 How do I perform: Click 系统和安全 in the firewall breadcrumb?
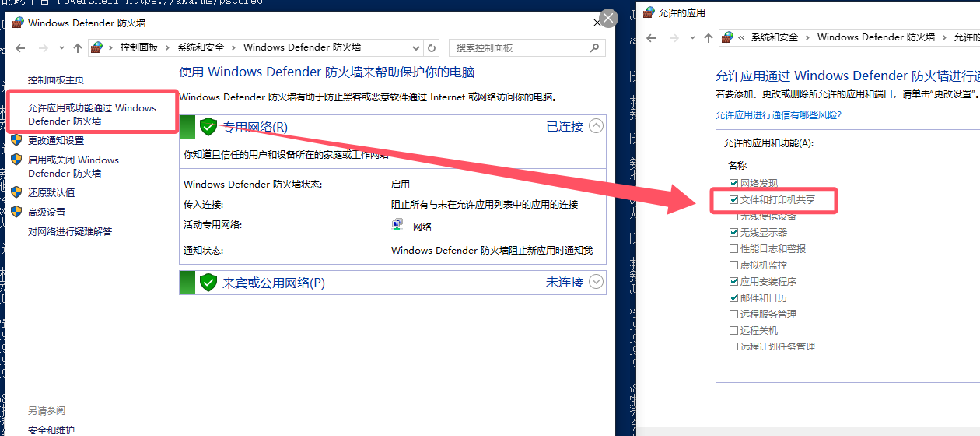[x=200, y=47]
